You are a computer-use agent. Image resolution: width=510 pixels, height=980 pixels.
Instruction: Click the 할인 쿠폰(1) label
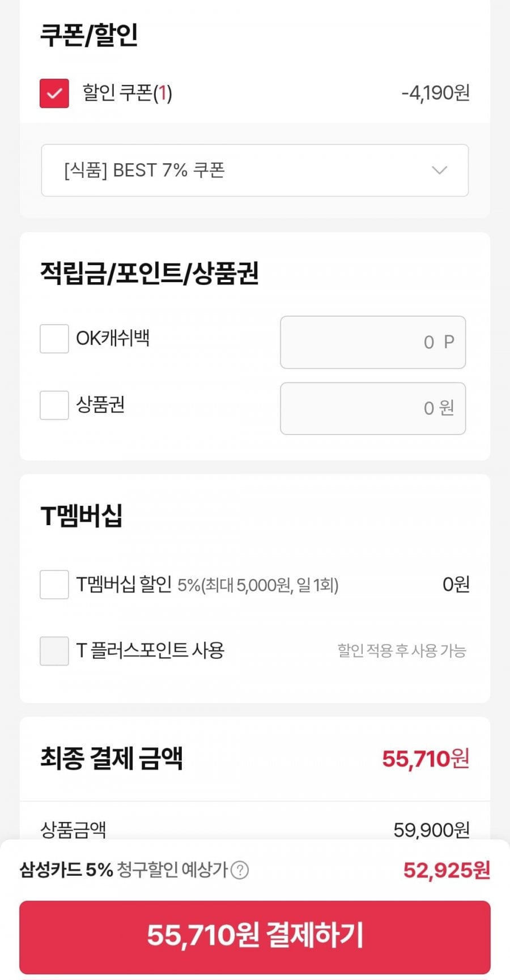click(127, 93)
